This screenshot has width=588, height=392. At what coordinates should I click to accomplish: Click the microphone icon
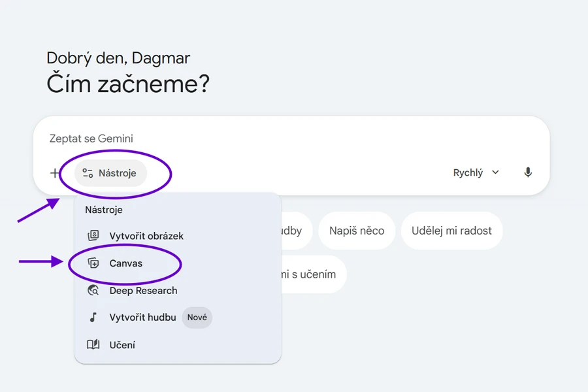pyautogui.click(x=528, y=172)
